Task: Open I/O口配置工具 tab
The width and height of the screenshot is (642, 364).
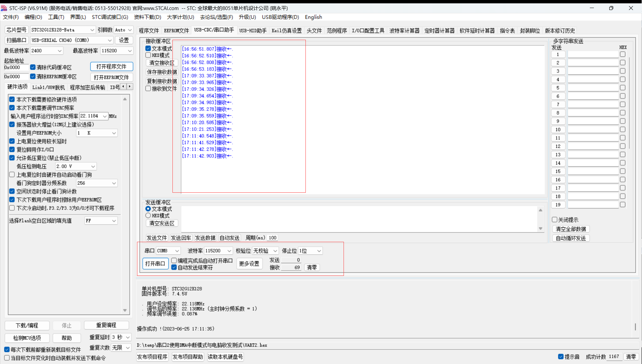Action: coord(368,30)
